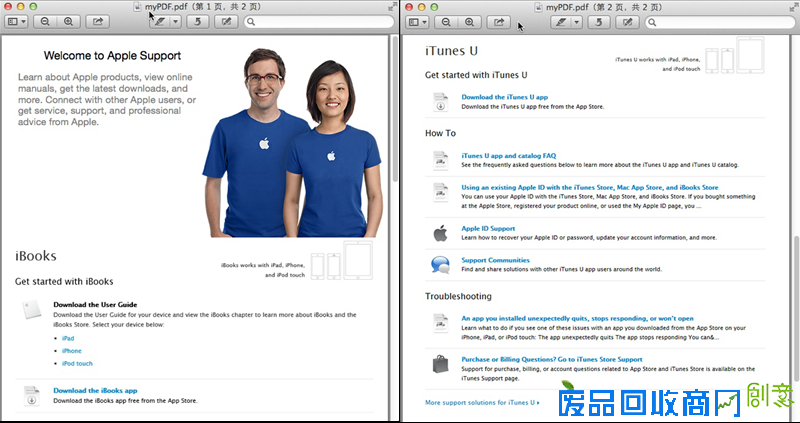Image resolution: width=800 pixels, height=423 pixels.
Task: Zoom in on the page 1 window
Action: [x=68, y=21]
